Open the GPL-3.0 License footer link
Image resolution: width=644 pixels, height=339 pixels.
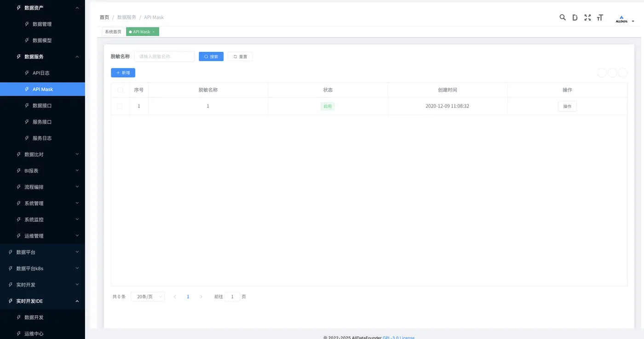click(x=398, y=337)
